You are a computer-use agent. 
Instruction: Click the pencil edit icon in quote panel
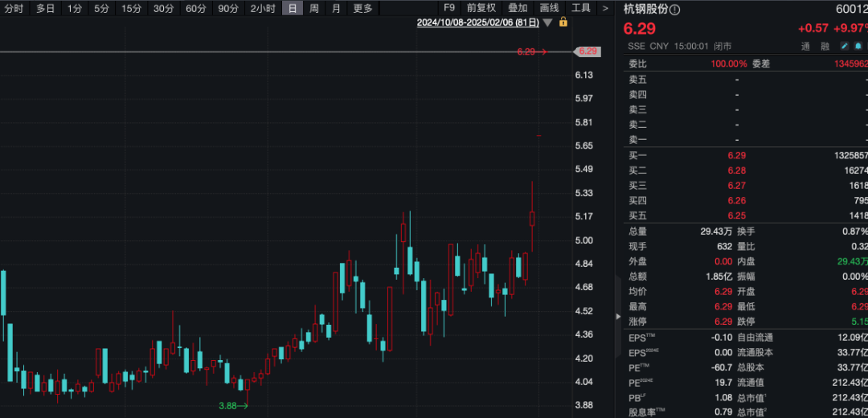(845, 47)
